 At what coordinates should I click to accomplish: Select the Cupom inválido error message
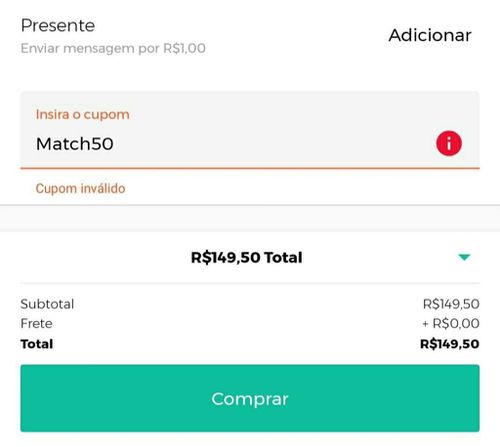pos(81,188)
